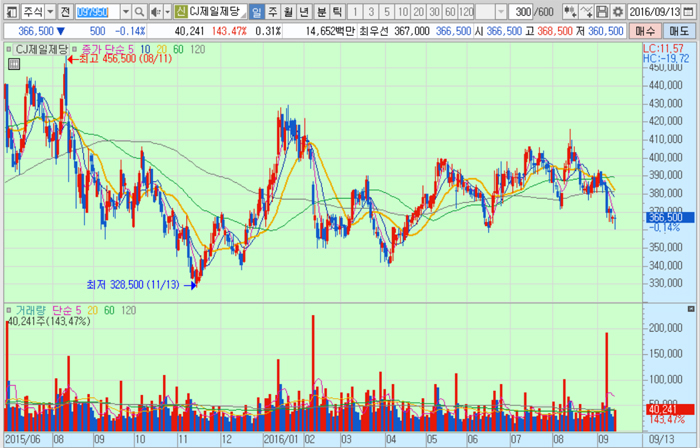Viewport: 700px width, 448px height.
Task: Open the CJ제일제당 stock name selector
Action: click(215, 12)
